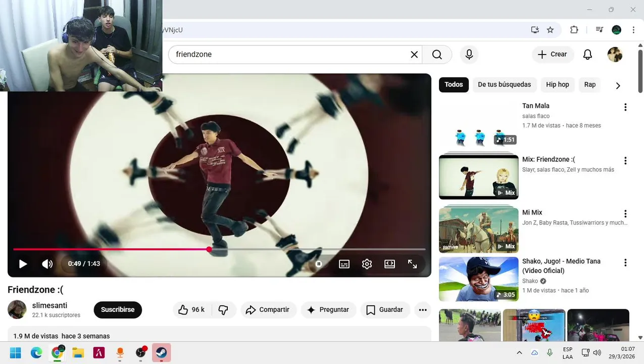
Task: Click the Compartir share button
Action: tap(268, 310)
